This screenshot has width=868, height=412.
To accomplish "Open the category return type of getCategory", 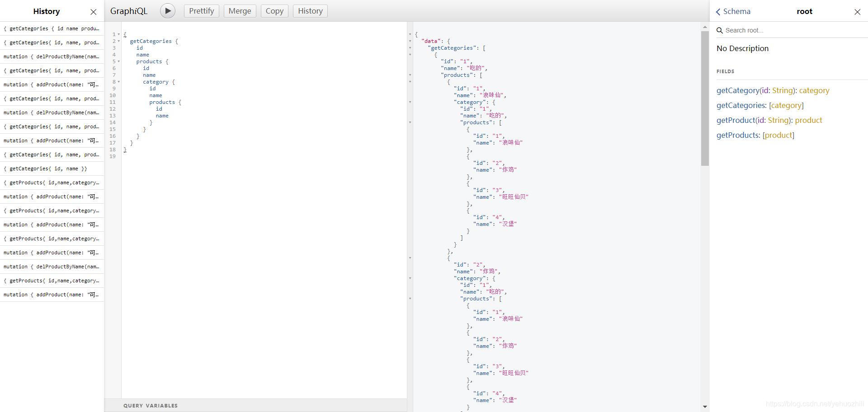I will (814, 90).
